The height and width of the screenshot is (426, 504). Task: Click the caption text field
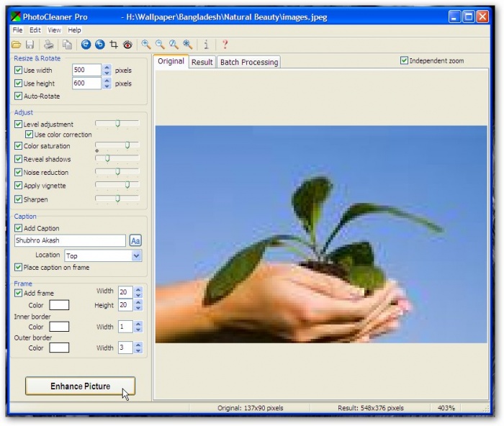click(x=70, y=240)
